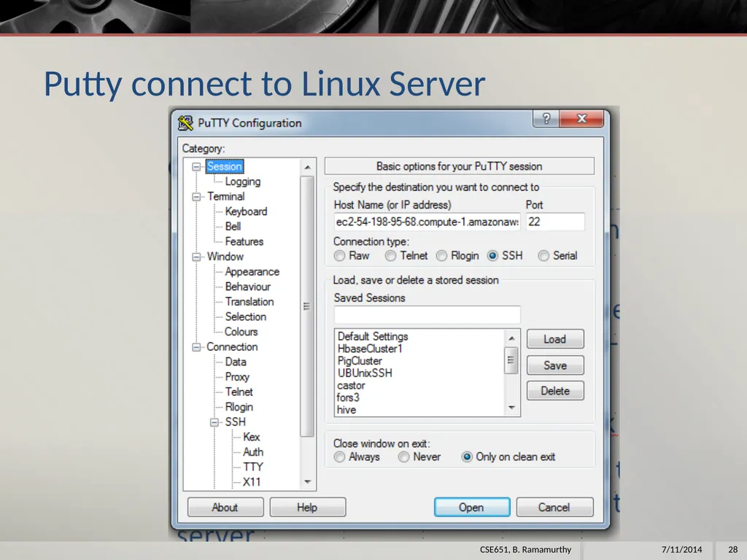747x560 pixels.
Task: Collapse the Terminal tree node
Action: coord(196,197)
